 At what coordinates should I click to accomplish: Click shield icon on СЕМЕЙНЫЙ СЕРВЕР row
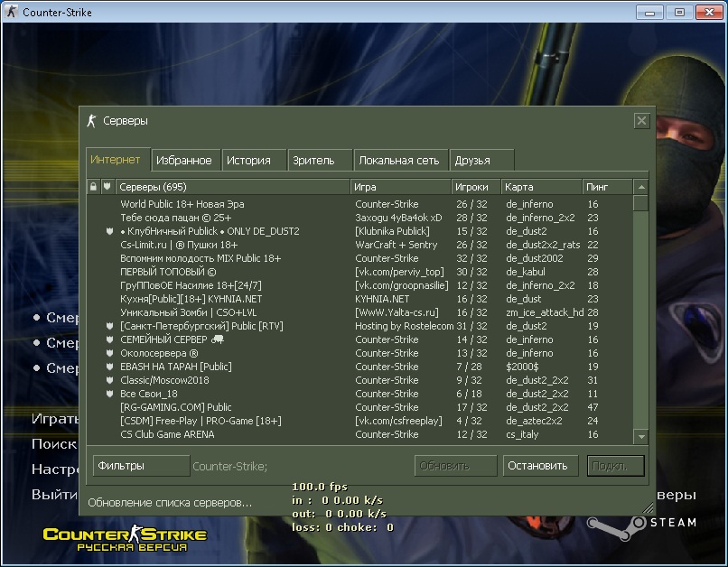point(109,339)
